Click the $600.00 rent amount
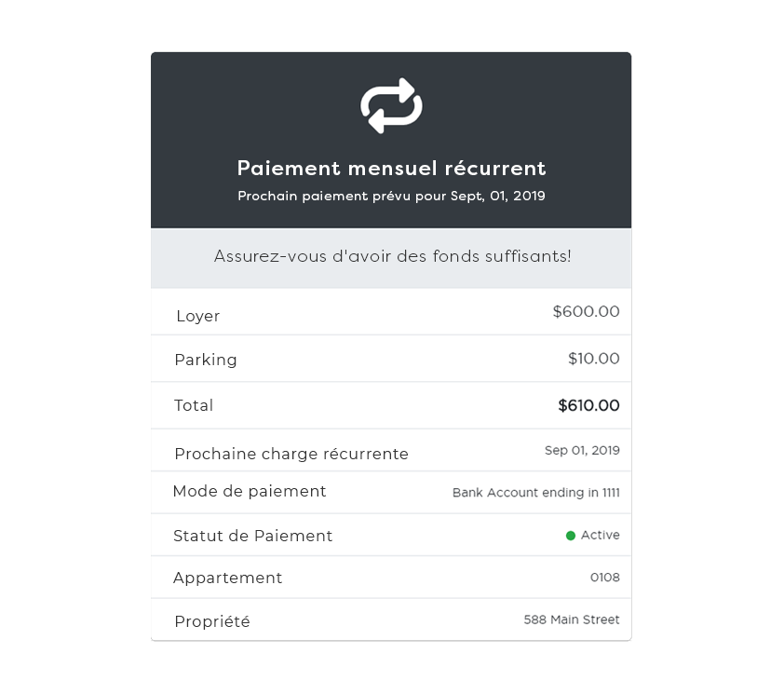 tap(586, 312)
